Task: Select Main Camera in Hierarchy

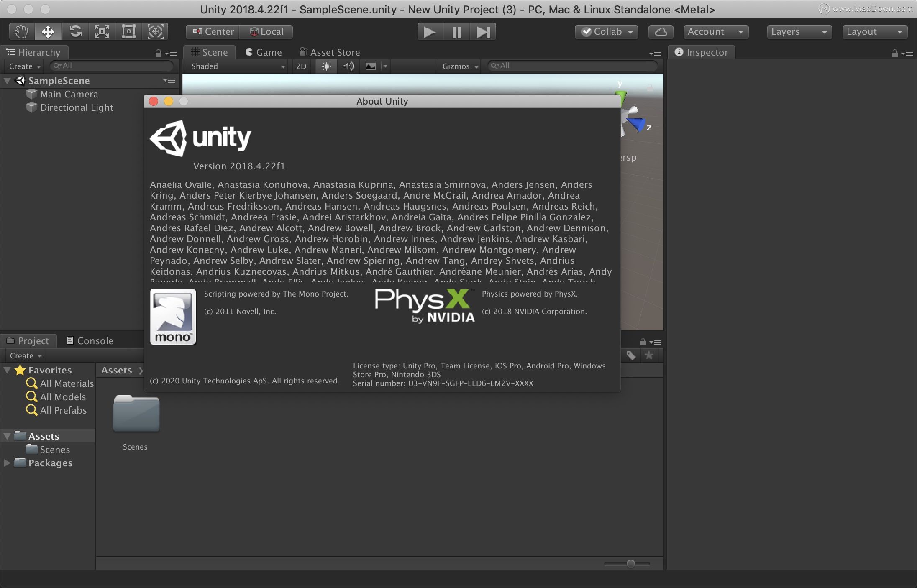Action: (69, 94)
